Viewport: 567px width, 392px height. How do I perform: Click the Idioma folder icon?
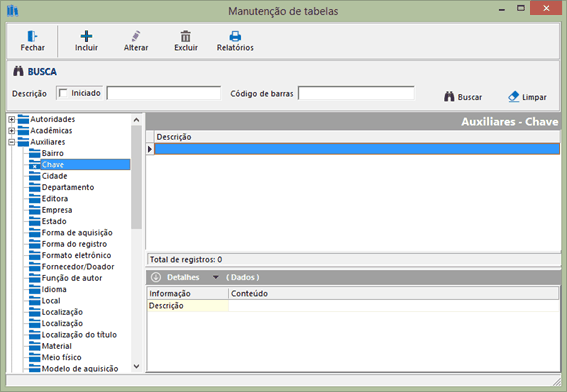(x=35, y=289)
